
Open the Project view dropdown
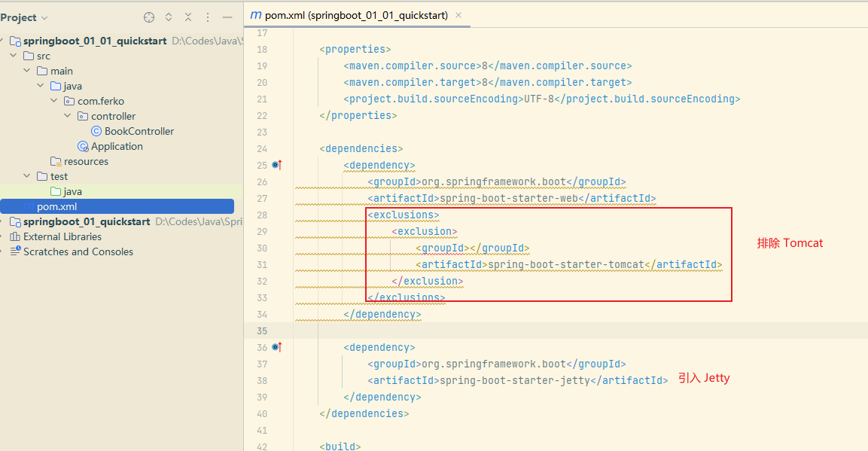click(24, 18)
